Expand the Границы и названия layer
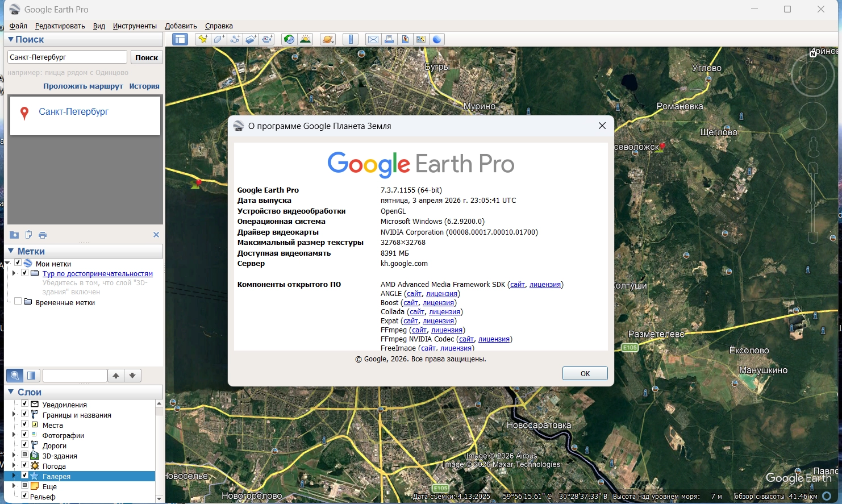The width and height of the screenshot is (842, 504). click(x=14, y=415)
